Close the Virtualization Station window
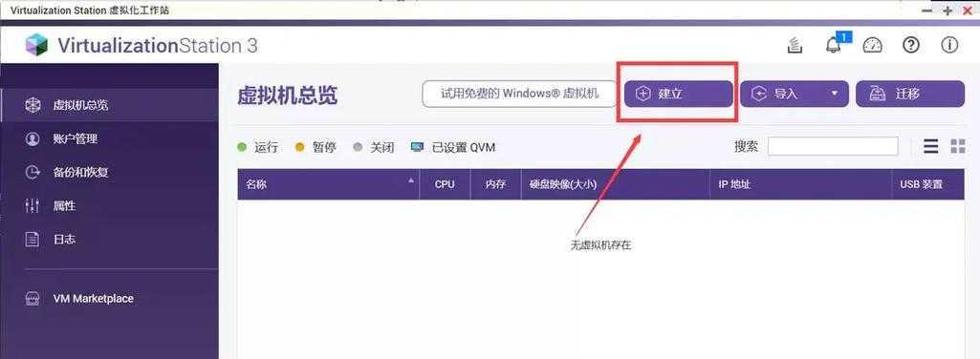Screen dimensions: 980x359 pos(967,10)
